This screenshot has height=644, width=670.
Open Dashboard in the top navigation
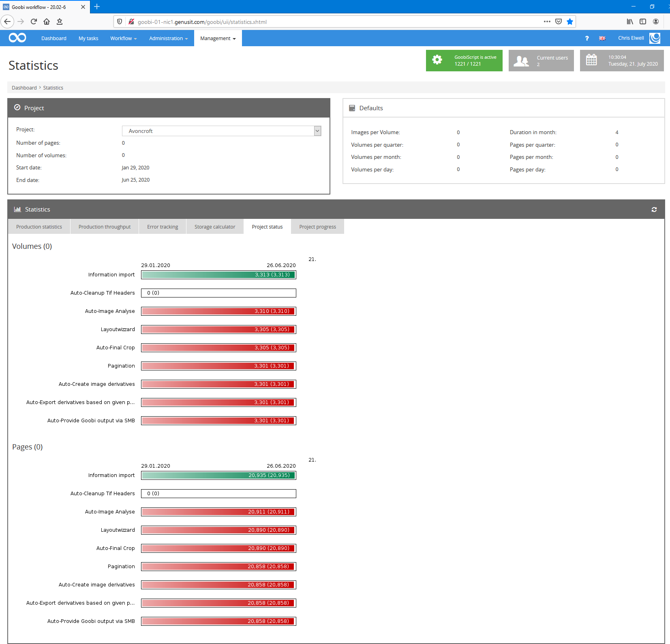click(54, 38)
